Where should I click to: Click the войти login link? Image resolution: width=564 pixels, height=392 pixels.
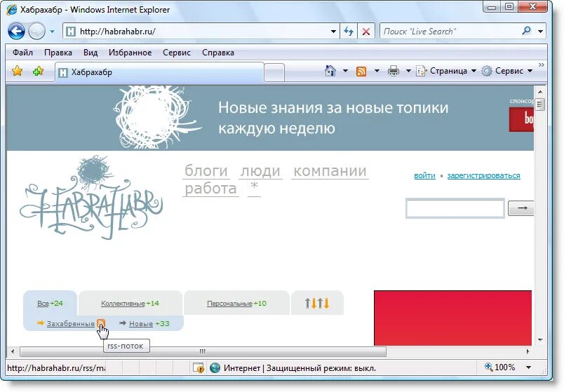pos(424,175)
